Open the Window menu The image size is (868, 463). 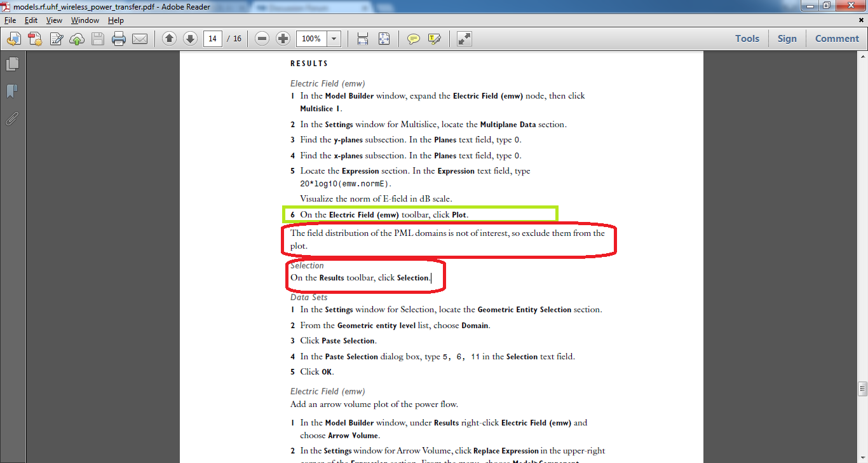[85, 20]
